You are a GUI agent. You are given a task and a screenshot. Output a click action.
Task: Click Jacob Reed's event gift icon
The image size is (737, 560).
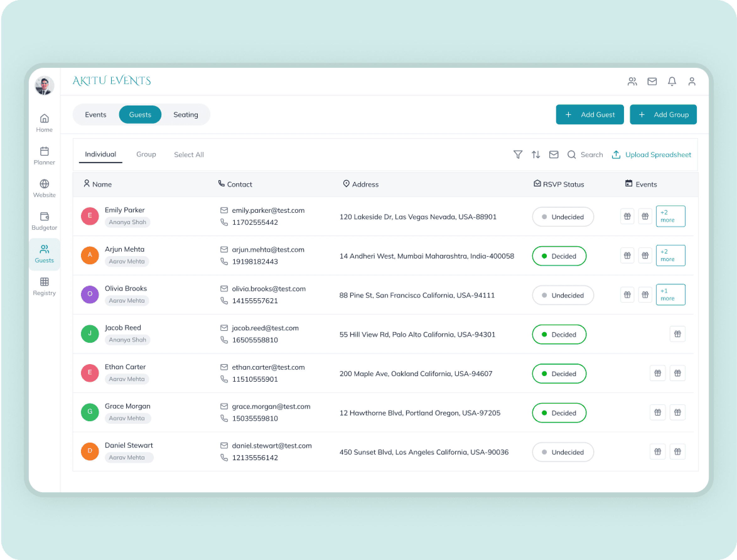[677, 334]
